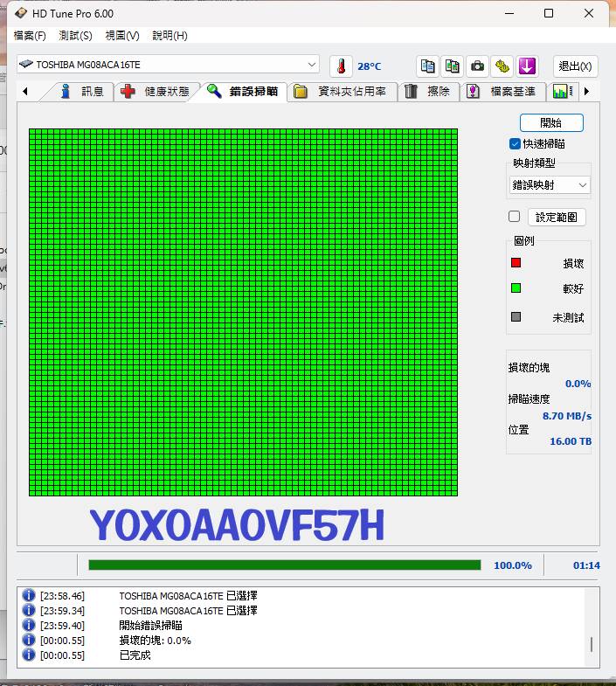Click the gray 未測試 legend swatch
The image size is (616, 686).
tap(516, 316)
